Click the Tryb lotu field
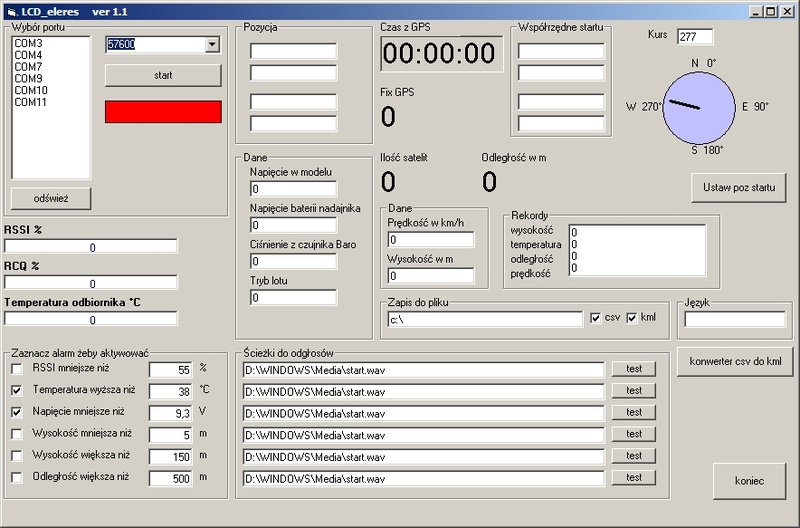The height and width of the screenshot is (528, 800). [293, 297]
